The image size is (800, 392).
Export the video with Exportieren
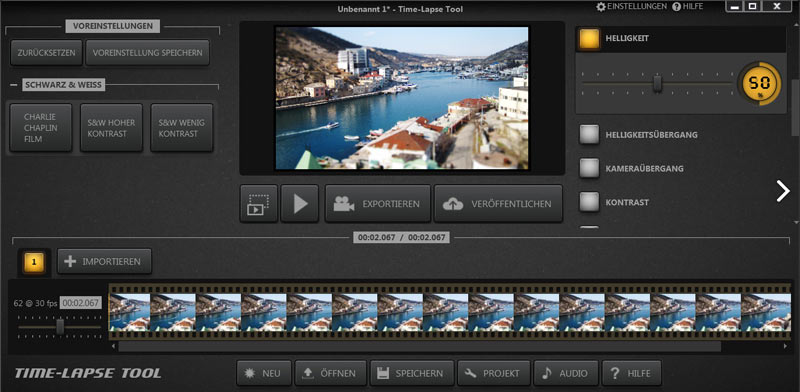(378, 203)
